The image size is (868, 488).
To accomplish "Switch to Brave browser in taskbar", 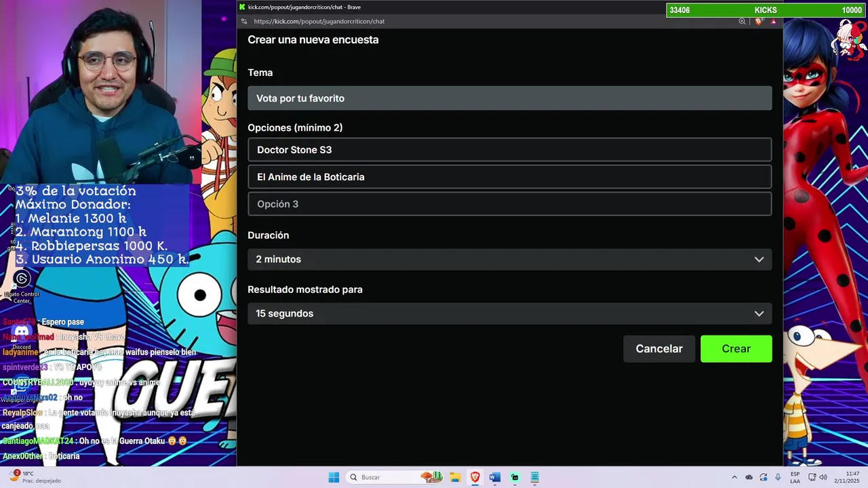I will point(475,477).
